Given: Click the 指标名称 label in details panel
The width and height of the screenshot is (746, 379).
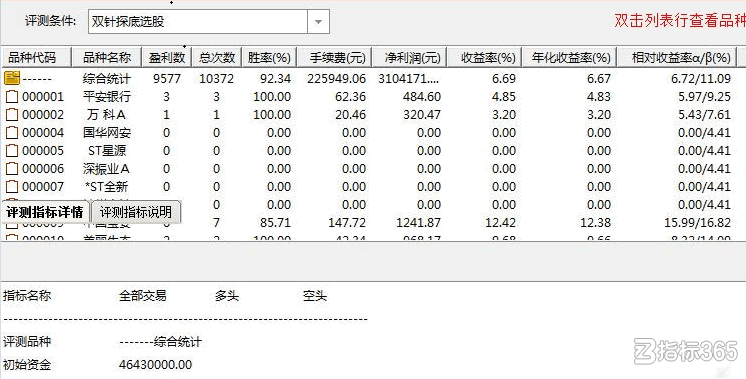Looking at the screenshot, I should 27,296.
